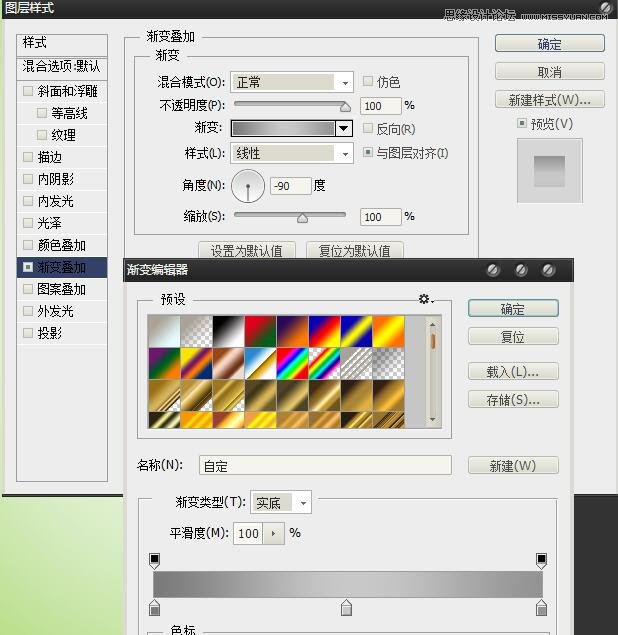Toggle 与图层对齐 align with layer checkbox
This screenshot has height=635, width=618.
pyautogui.click(x=368, y=152)
